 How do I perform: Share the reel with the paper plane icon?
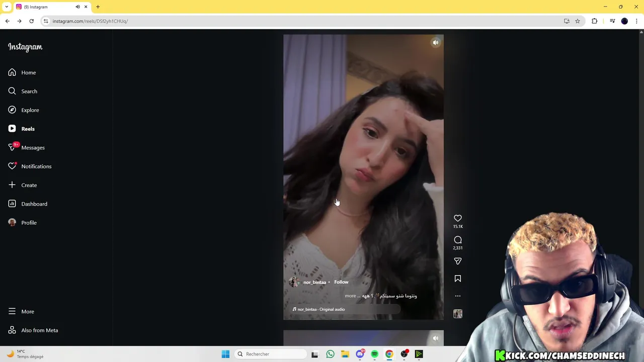click(x=458, y=261)
